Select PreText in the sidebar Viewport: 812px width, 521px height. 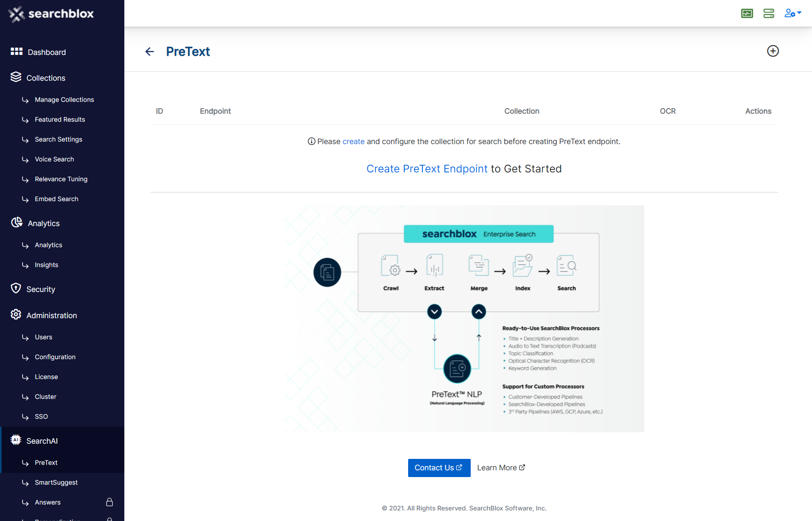[46, 463]
